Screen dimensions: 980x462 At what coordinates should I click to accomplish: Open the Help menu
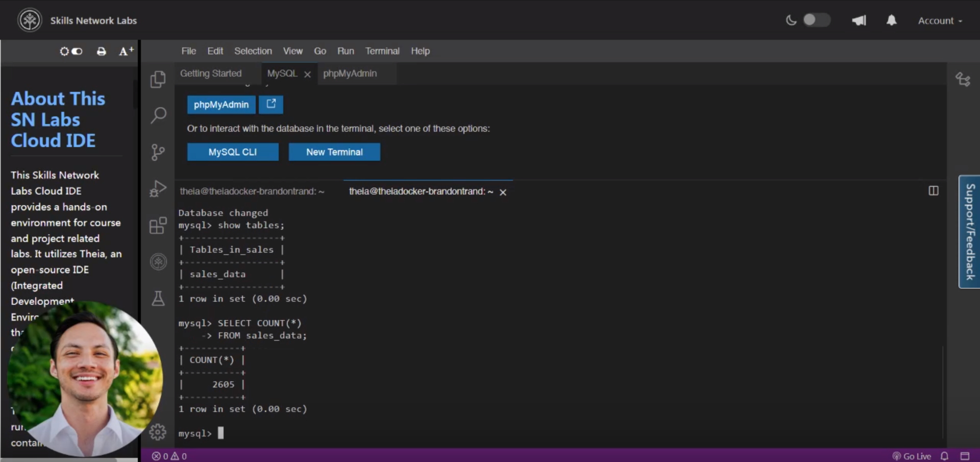pos(420,51)
